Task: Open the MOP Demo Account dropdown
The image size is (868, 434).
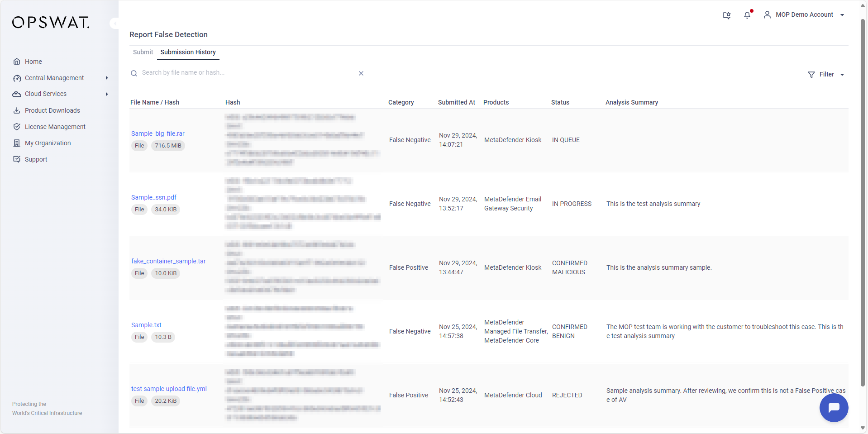Action: click(x=804, y=15)
